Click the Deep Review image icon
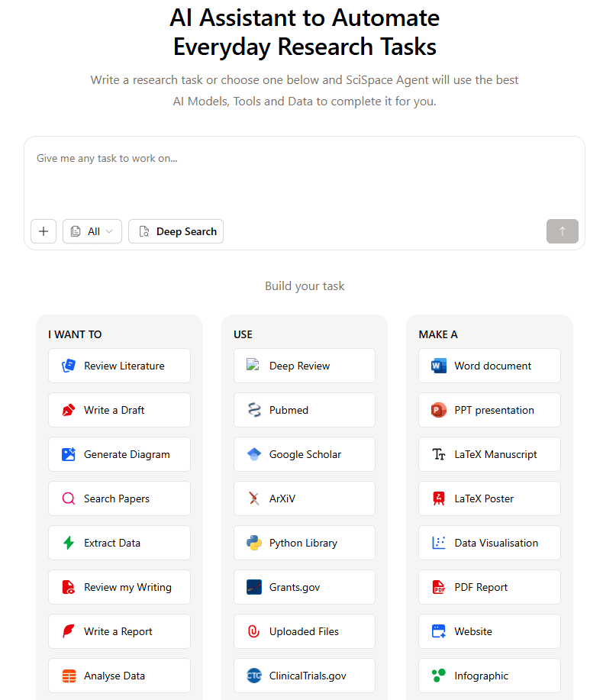 coord(253,365)
